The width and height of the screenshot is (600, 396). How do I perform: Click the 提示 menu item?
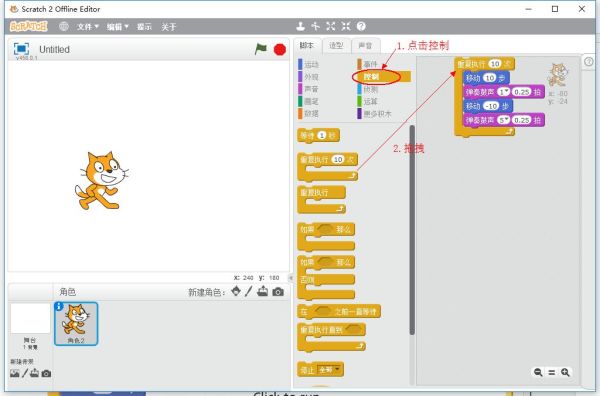(x=144, y=27)
